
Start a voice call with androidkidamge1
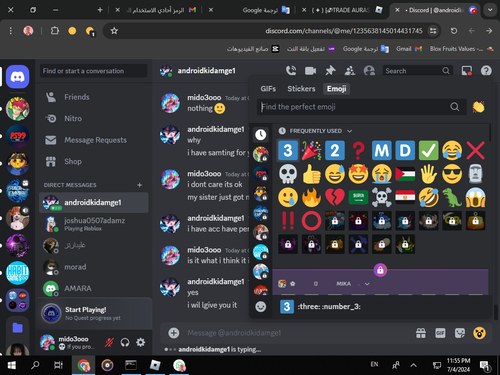291,71
